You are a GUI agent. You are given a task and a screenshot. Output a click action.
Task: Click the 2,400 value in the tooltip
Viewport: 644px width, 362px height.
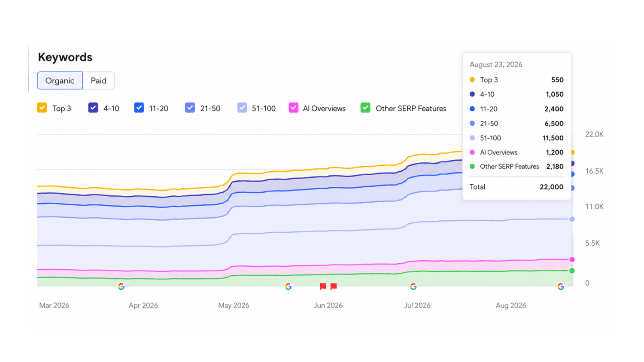coord(554,109)
